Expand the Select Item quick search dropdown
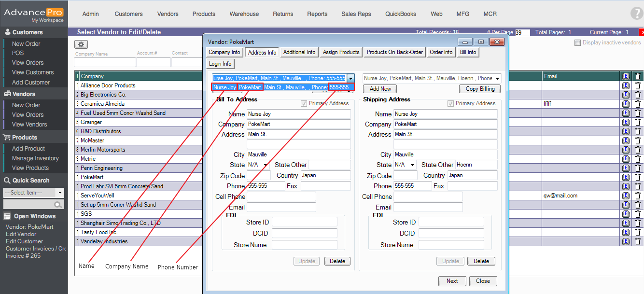Viewport: 644px width, 294px height. tap(60, 193)
